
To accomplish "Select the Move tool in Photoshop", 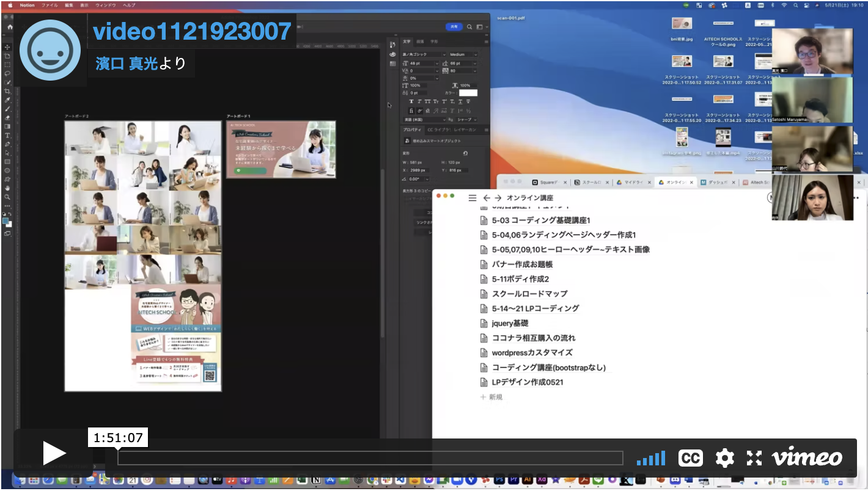I will coord(7,46).
